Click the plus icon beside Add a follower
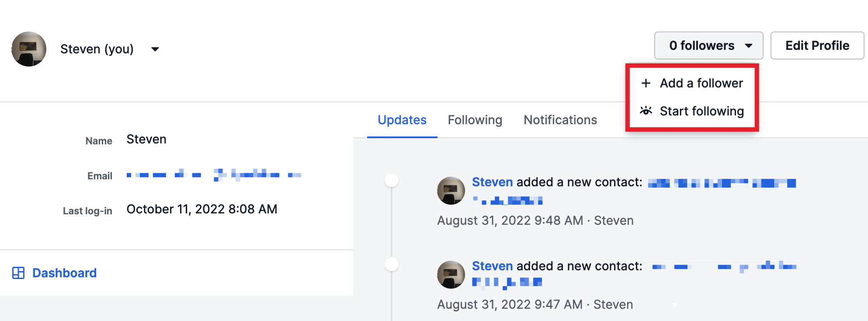The image size is (868, 321). [646, 83]
